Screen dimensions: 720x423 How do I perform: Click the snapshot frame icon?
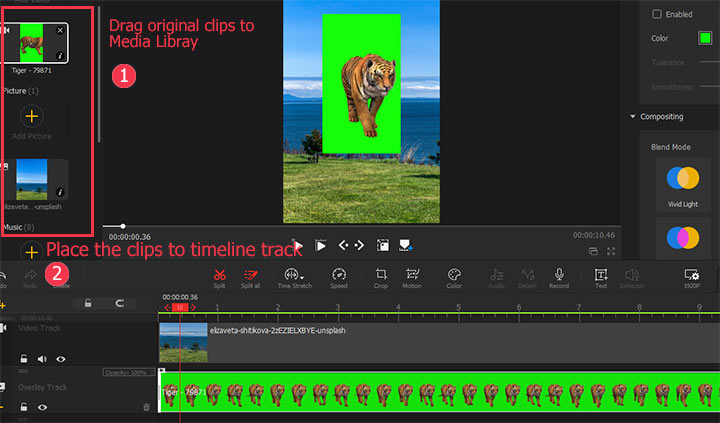click(382, 245)
